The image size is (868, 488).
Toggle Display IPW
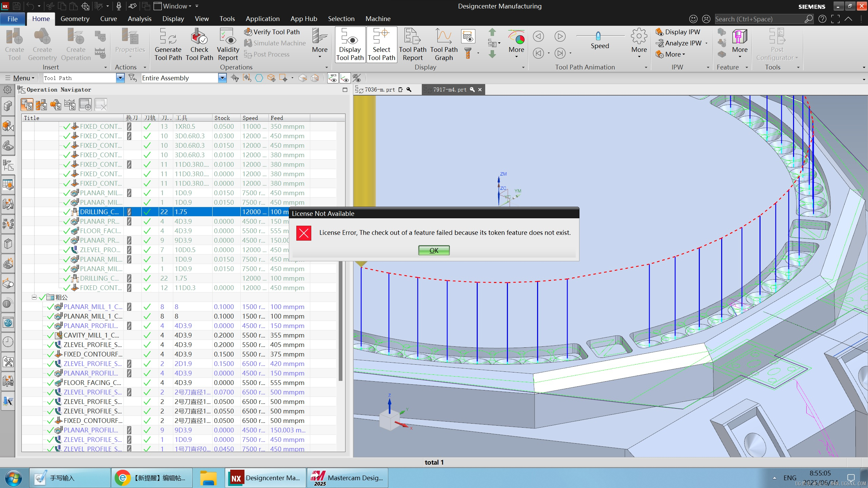(678, 32)
